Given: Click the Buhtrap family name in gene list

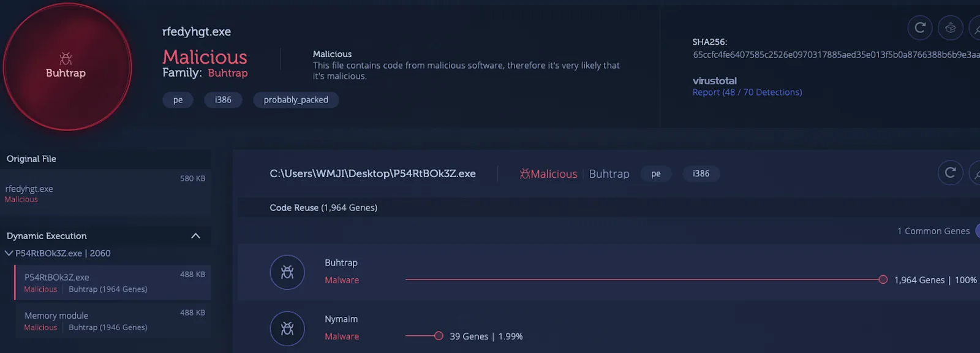Looking at the screenshot, I should coord(341,263).
